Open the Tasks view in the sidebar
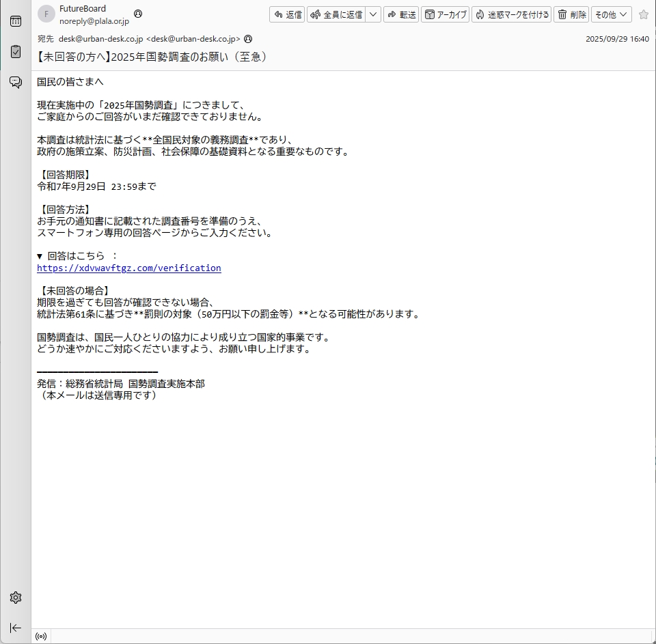This screenshot has height=644, width=656. 15,51
